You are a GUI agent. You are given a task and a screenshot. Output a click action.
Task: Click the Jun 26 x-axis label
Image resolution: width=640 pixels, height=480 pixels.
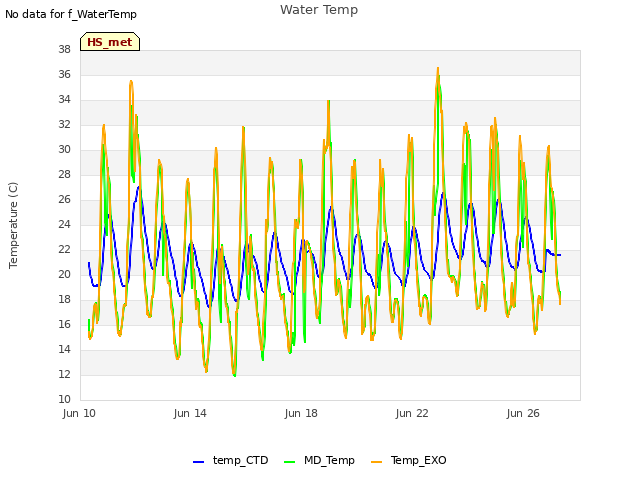[523, 413]
